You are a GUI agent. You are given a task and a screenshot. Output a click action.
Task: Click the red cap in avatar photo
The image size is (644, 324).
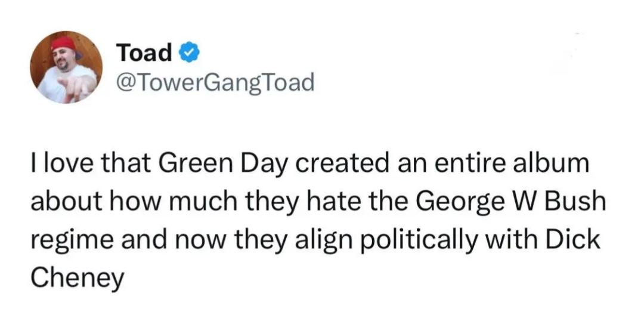tap(63, 45)
